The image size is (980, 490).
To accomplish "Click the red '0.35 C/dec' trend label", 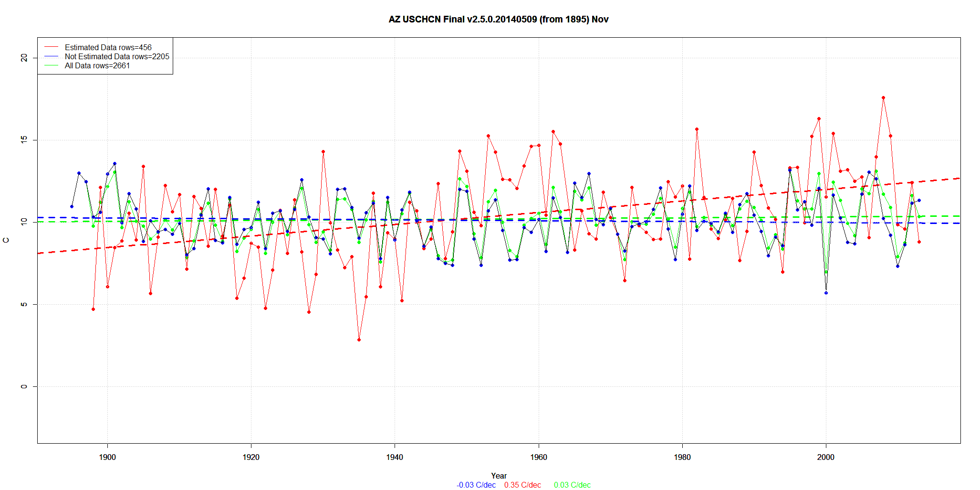I will (522, 485).
